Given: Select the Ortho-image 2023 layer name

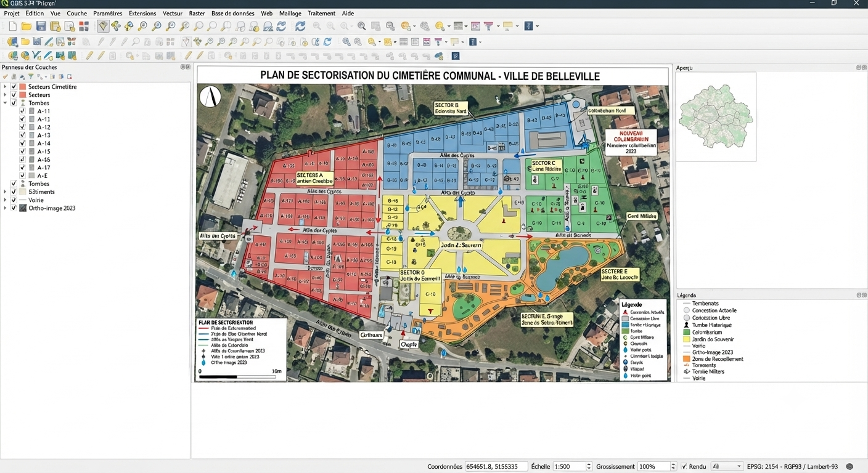Looking at the screenshot, I should (52, 208).
